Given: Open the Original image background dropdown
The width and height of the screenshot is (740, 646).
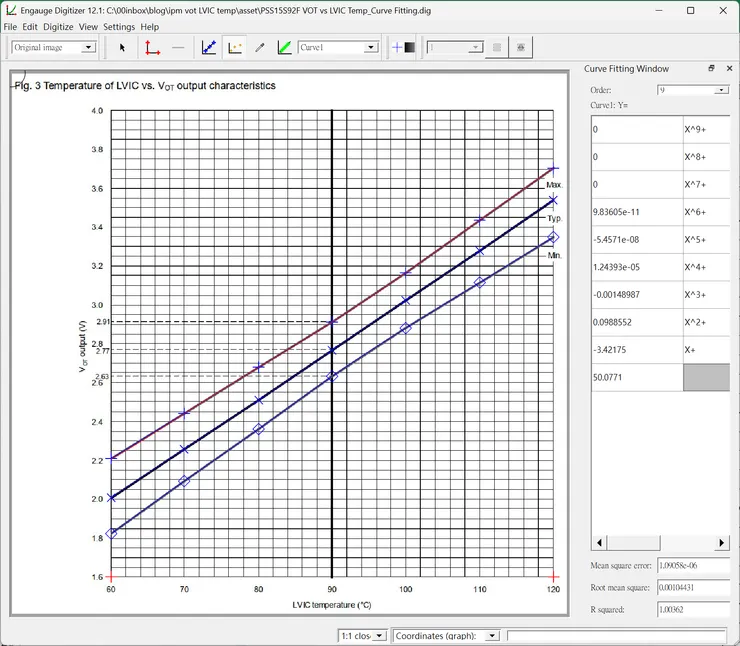Looking at the screenshot, I should (88, 47).
